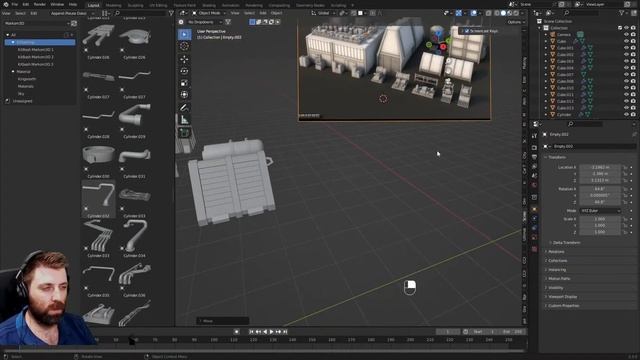Click the Rotation X value field
The width and height of the screenshot is (640, 360).
600,189
